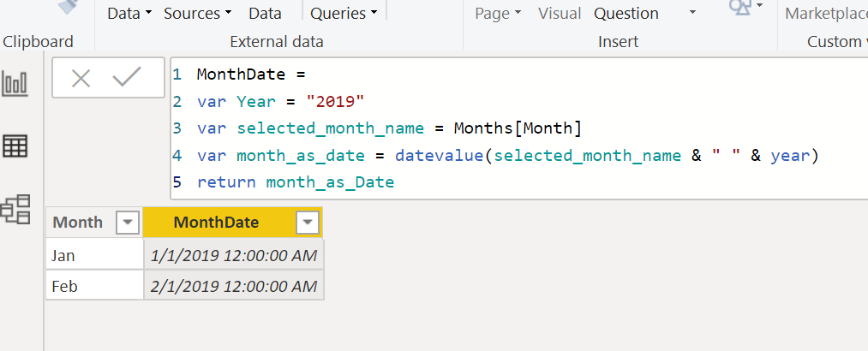Cancel the formula with the X icon

pos(81,79)
